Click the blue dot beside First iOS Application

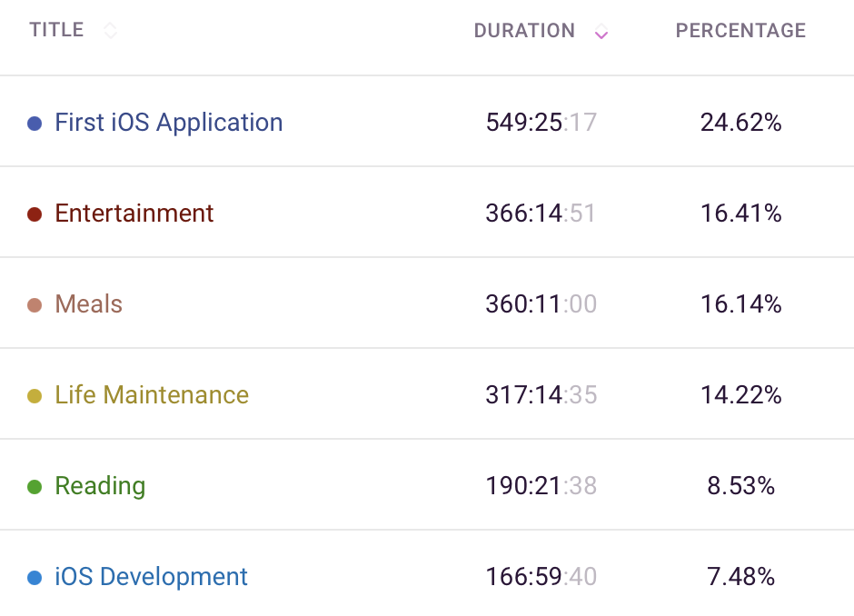(x=35, y=124)
